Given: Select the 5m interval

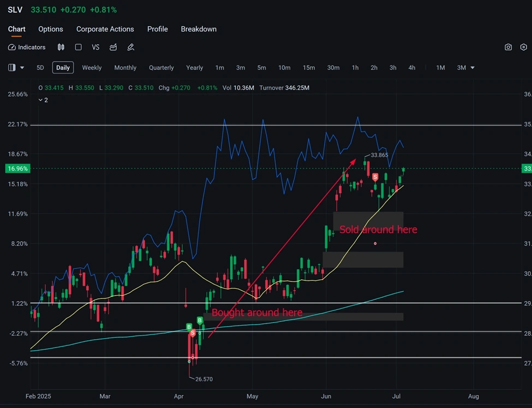Looking at the screenshot, I should [261, 68].
